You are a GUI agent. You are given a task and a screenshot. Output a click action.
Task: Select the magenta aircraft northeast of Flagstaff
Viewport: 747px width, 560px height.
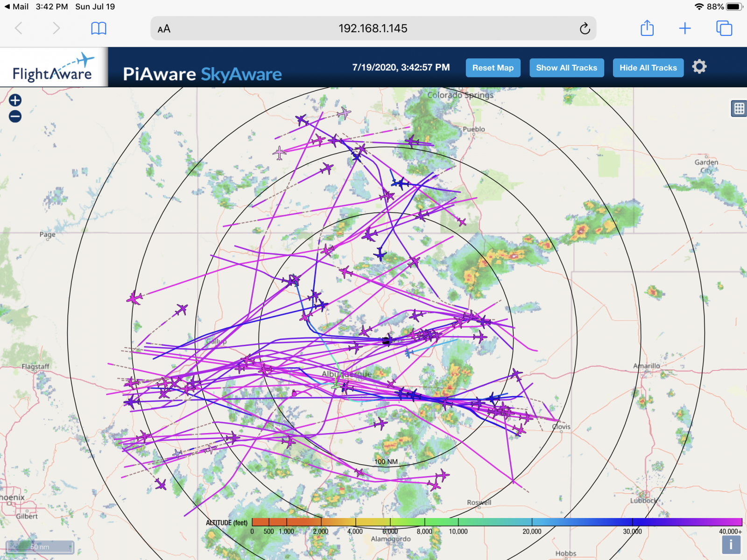135,297
